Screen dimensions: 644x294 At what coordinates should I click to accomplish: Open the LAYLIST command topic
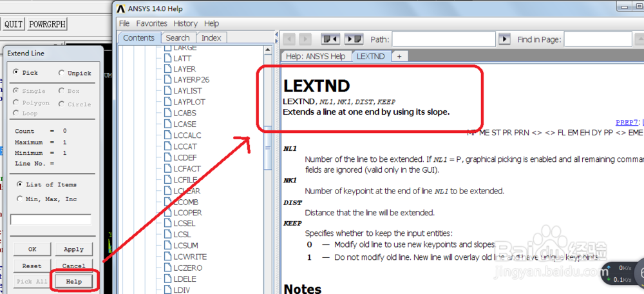pyautogui.click(x=187, y=91)
